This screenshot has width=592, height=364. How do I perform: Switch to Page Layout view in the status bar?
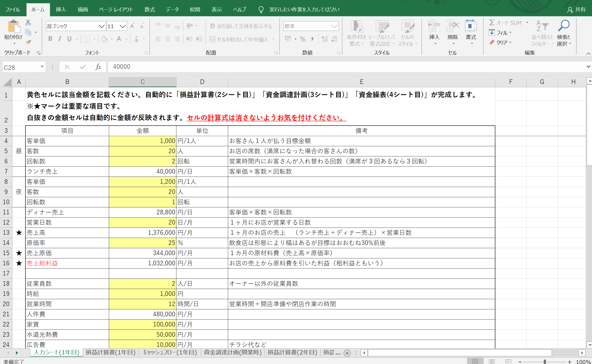492,361
